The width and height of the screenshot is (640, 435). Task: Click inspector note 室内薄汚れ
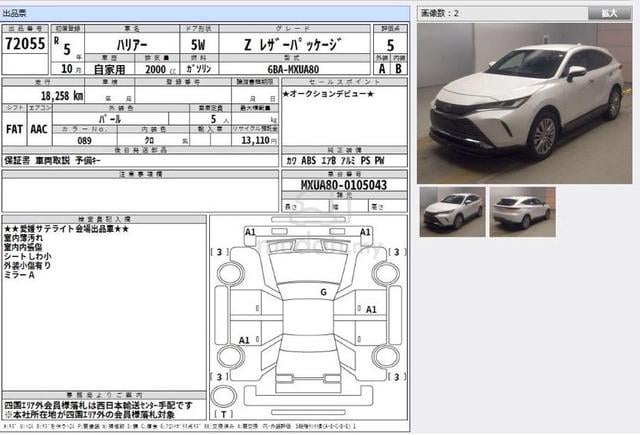coord(23,238)
